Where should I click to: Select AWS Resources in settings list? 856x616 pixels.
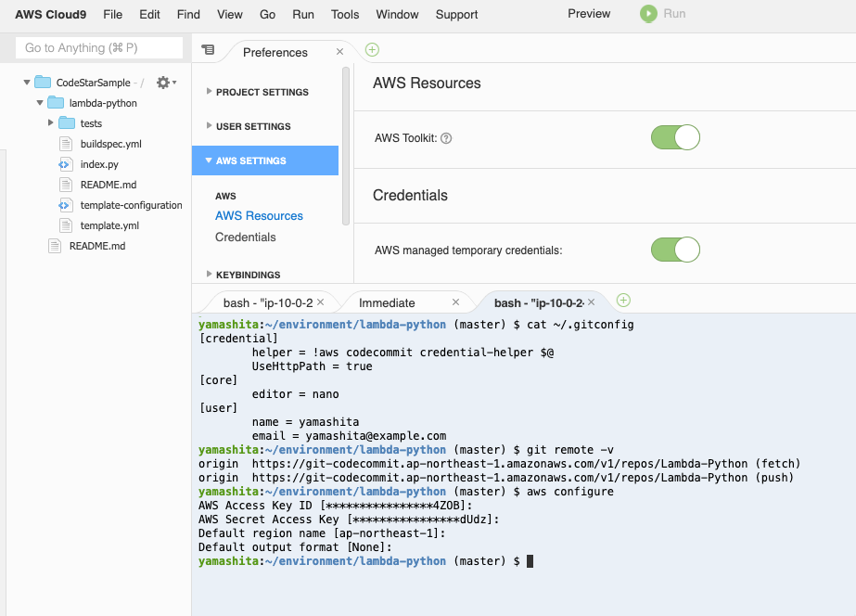click(x=259, y=216)
